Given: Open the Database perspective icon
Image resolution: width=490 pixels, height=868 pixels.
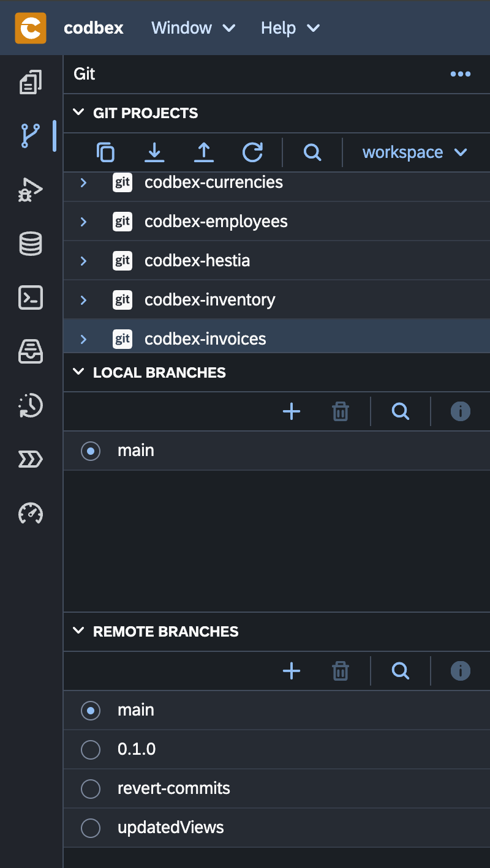Looking at the screenshot, I should [31, 244].
